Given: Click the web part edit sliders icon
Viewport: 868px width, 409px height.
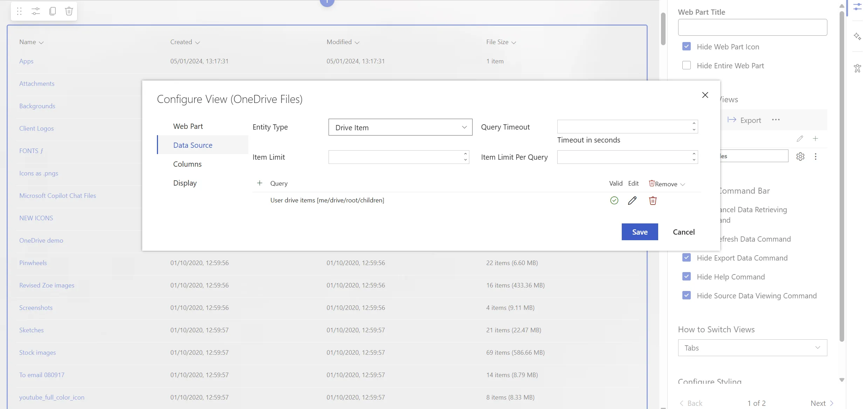Looking at the screenshot, I should click(36, 11).
